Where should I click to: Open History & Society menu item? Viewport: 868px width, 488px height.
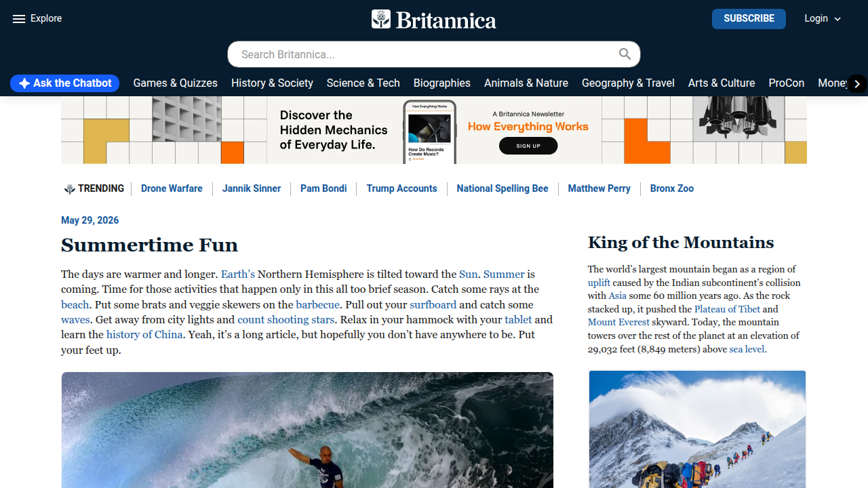272,83
